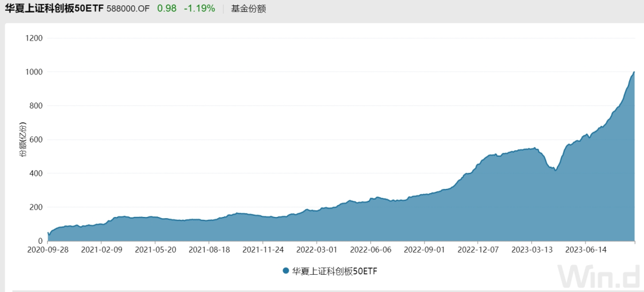
Task: Click the x-axis date 2020-09-28
Action: click(48, 249)
